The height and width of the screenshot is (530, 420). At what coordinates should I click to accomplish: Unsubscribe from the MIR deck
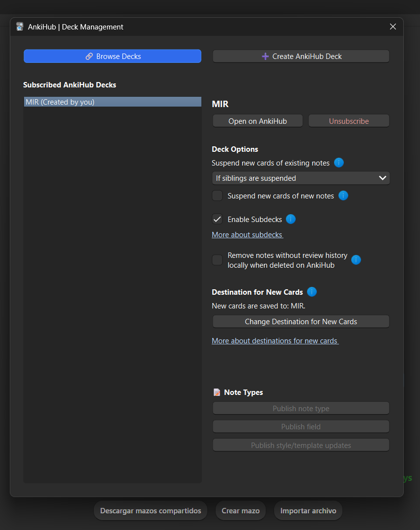coord(349,121)
